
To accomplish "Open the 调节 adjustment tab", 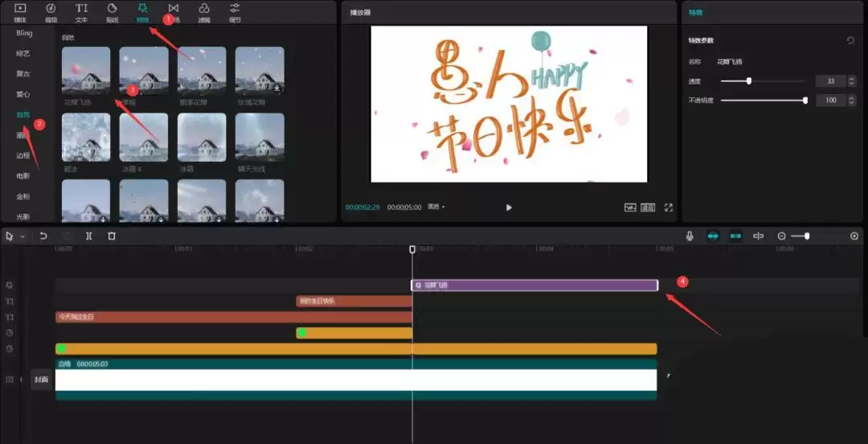I will click(x=235, y=13).
